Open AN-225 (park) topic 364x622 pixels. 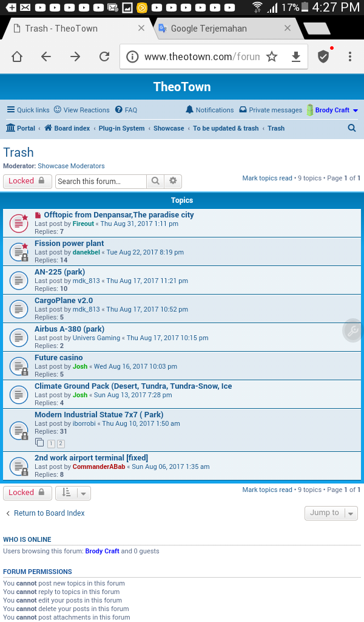pyautogui.click(x=60, y=272)
